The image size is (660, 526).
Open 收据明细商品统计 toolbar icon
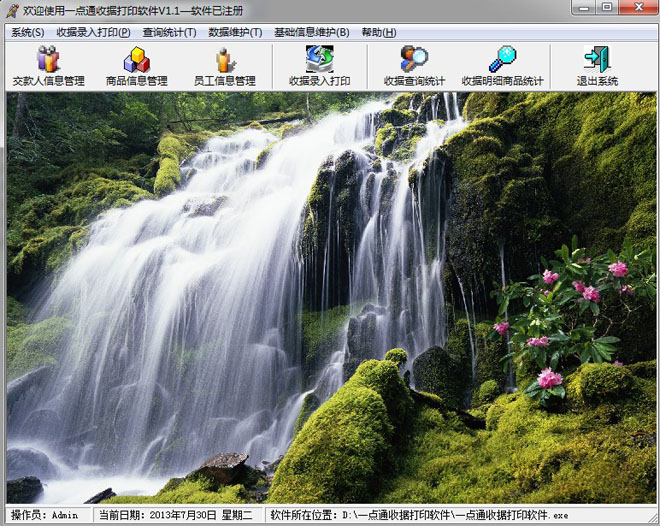click(x=502, y=66)
